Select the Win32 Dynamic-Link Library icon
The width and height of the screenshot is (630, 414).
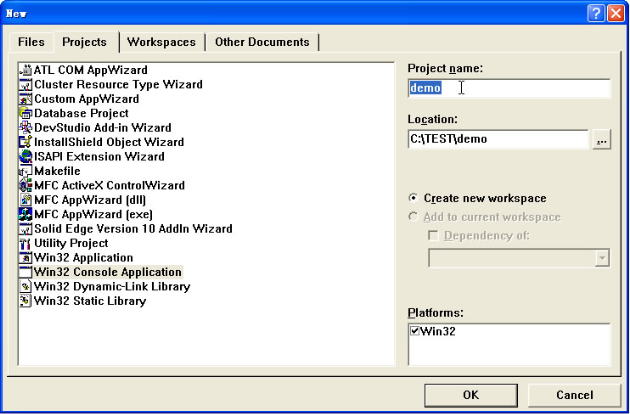[x=26, y=286]
